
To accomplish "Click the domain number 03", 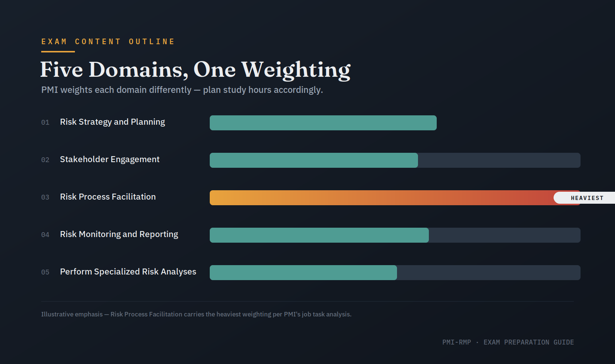I will coord(45,197).
